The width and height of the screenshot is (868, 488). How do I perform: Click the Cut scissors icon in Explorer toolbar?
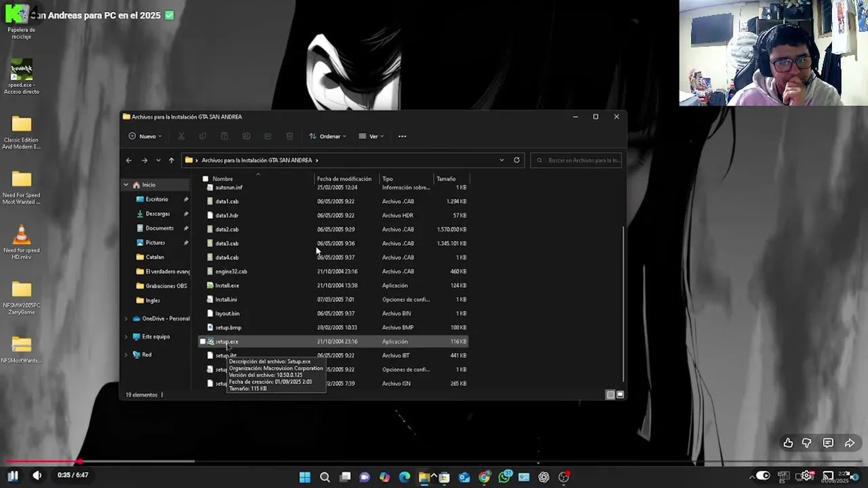pos(181,136)
